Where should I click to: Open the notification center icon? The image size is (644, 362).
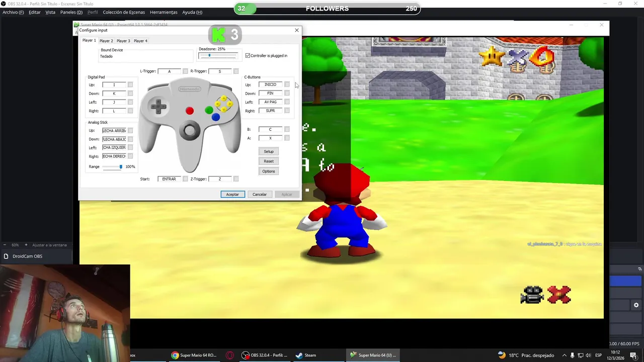pyautogui.click(x=633, y=355)
